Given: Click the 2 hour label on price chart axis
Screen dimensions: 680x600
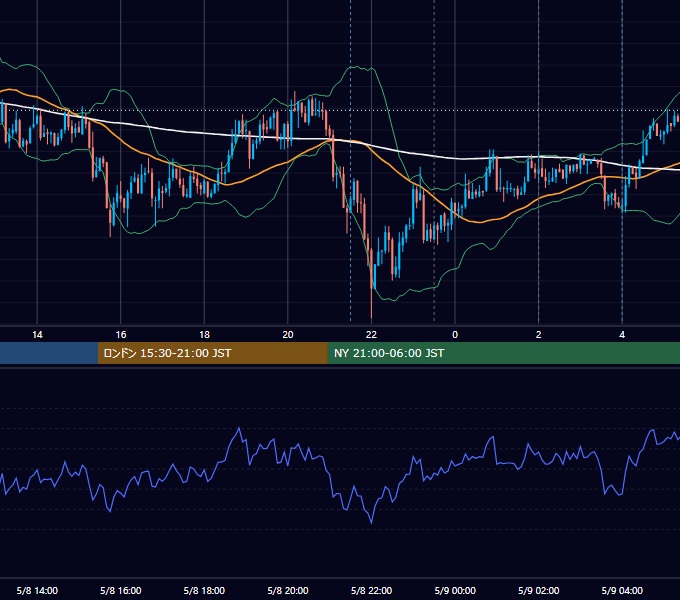Looking at the screenshot, I should pyautogui.click(x=539, y=335).
